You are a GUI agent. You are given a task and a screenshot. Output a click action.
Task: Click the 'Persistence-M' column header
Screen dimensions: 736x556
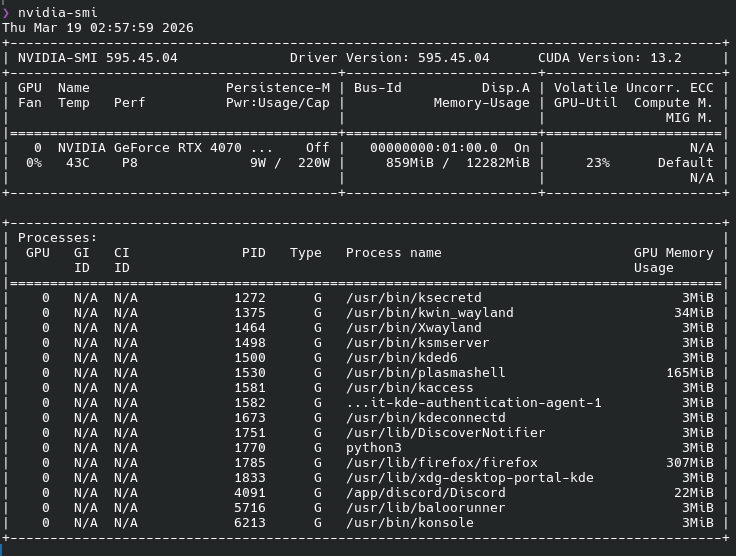coord(278,88)
